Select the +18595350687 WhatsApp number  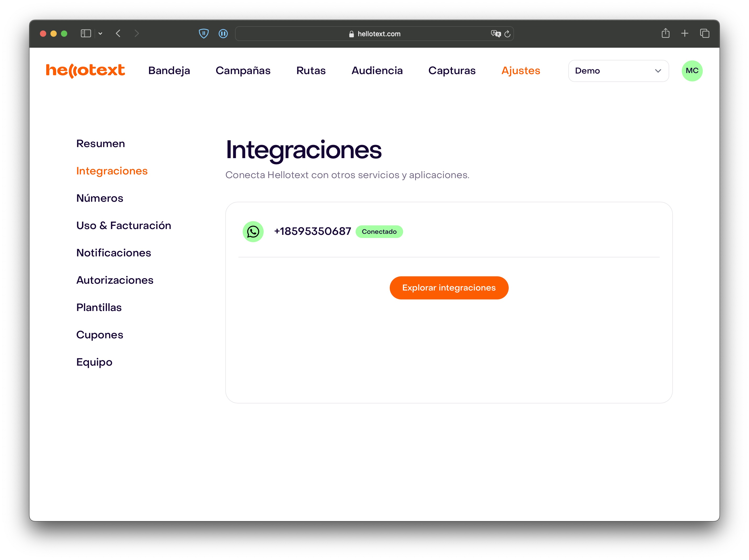coord(312,231)
